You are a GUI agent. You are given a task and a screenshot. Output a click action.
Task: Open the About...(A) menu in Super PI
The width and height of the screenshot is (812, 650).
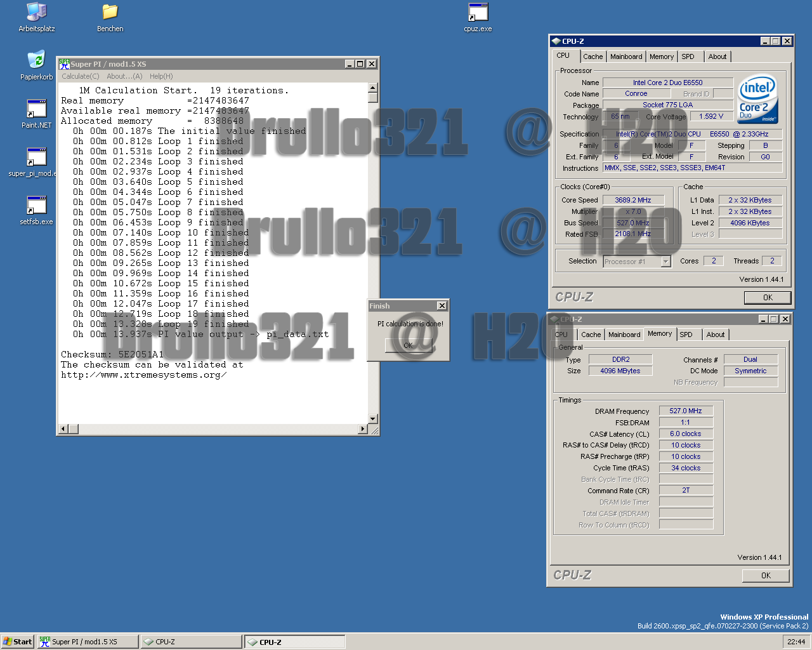pyautogui.click(x=124, y=76)
